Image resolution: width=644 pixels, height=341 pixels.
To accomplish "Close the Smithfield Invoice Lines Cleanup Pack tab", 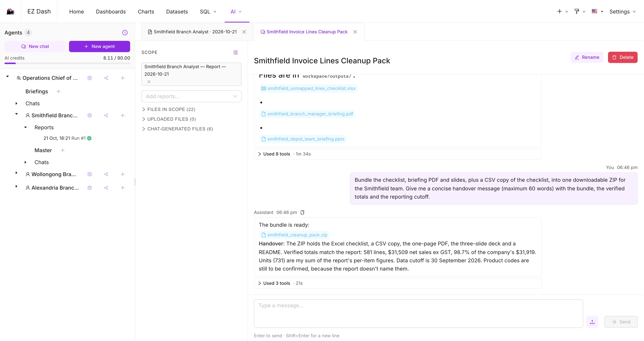I will click(355, 32).
